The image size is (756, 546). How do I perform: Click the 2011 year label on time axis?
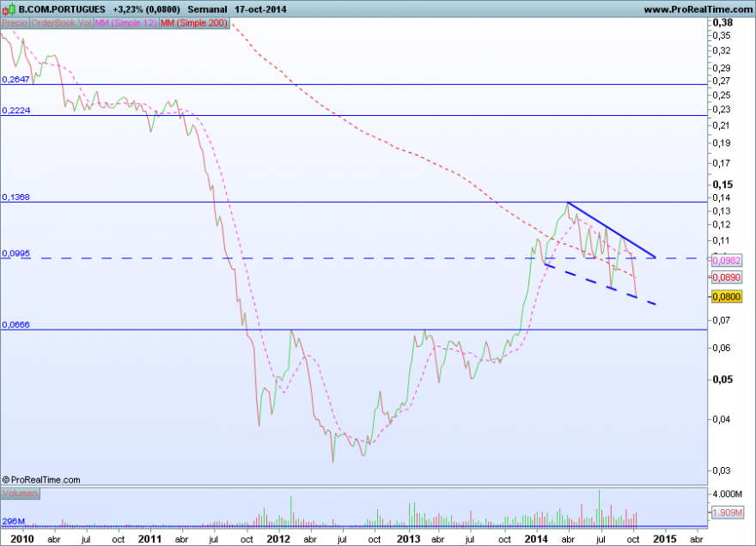click(x=150, y=539)
